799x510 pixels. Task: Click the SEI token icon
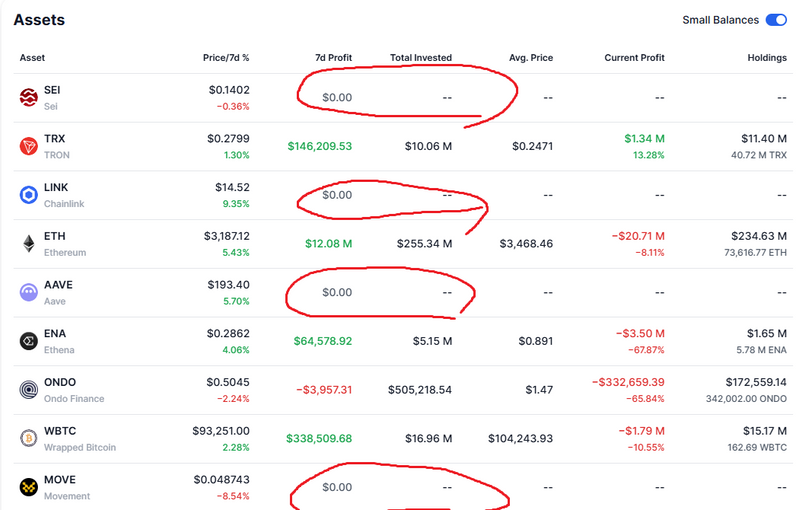coord(29,98)
